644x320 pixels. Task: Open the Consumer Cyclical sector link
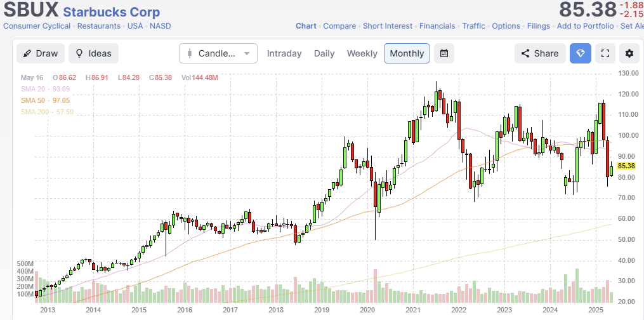pyautogui.click(x=37, y=26)
